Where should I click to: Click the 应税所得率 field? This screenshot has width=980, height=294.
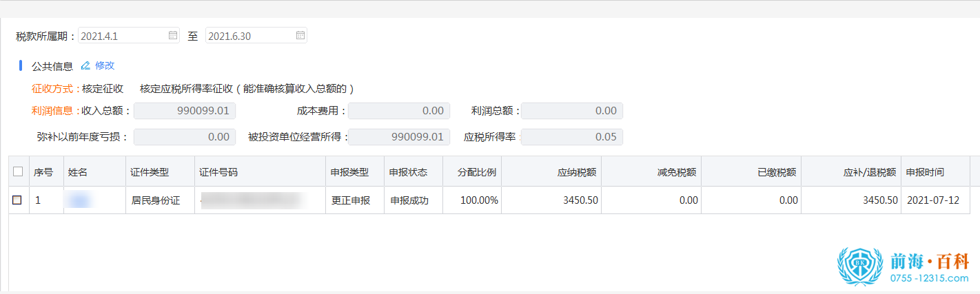572,137
